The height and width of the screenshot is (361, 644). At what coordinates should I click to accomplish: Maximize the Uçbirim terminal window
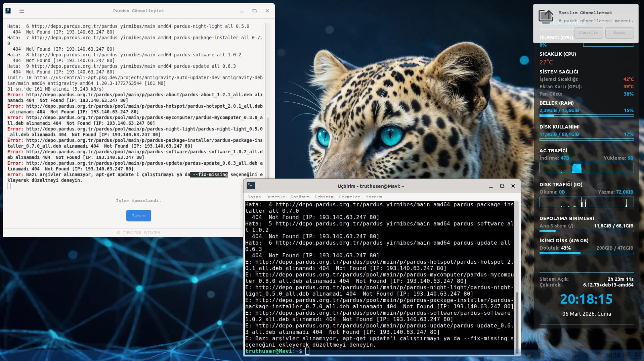click(502, 186)
